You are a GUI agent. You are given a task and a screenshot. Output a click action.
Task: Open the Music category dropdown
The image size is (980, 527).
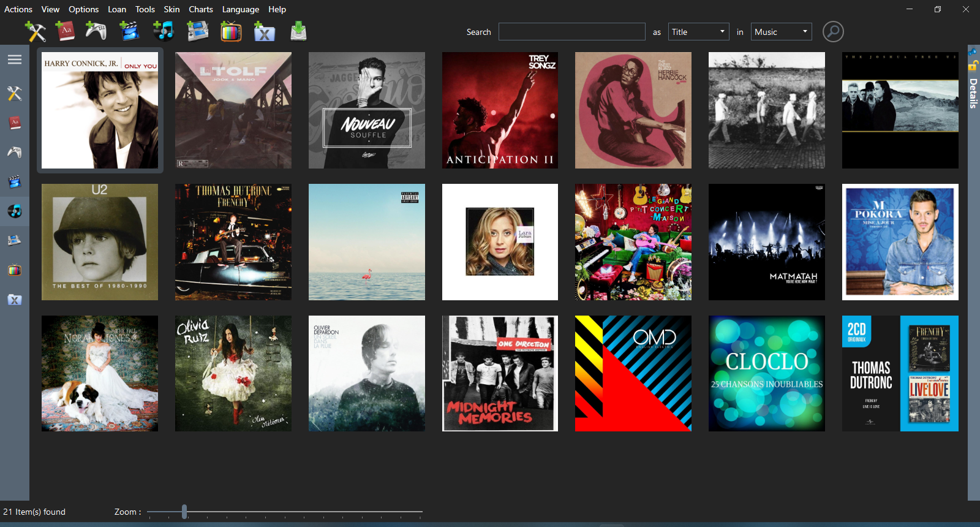pyautogui.click(x=781, y=32)
